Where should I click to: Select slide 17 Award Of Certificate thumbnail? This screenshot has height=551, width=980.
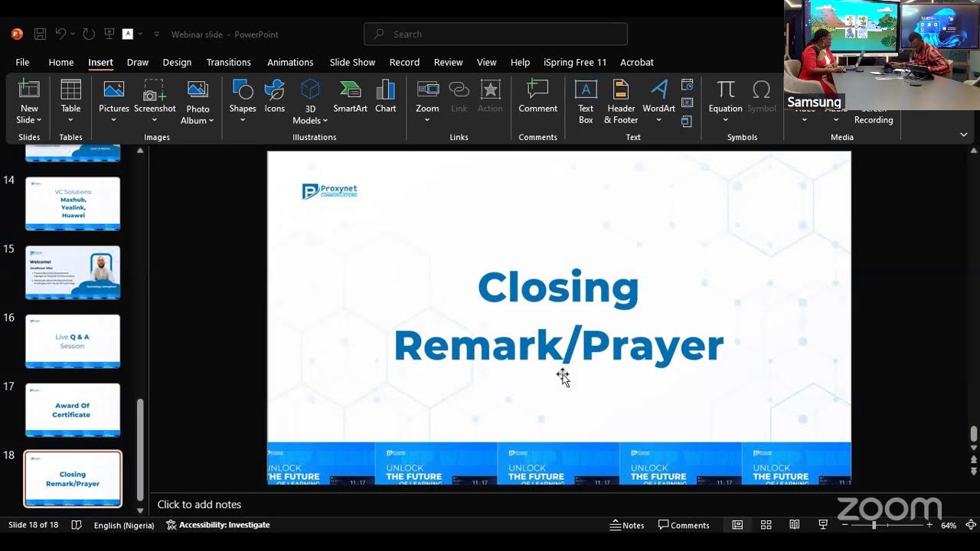click(x=73, y=410)
